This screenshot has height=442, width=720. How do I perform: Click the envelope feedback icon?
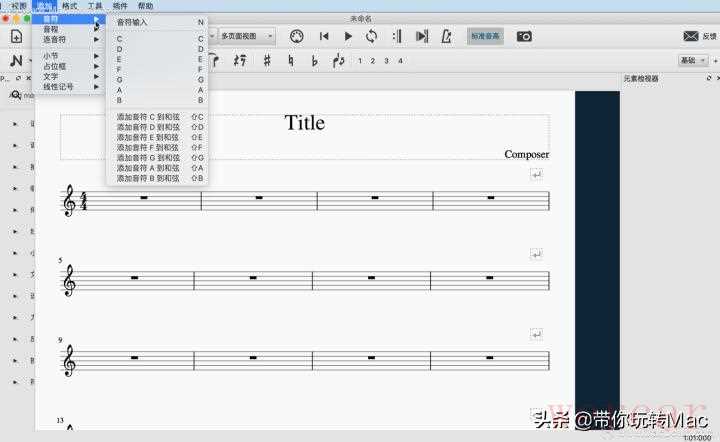(x=691, y=36)
